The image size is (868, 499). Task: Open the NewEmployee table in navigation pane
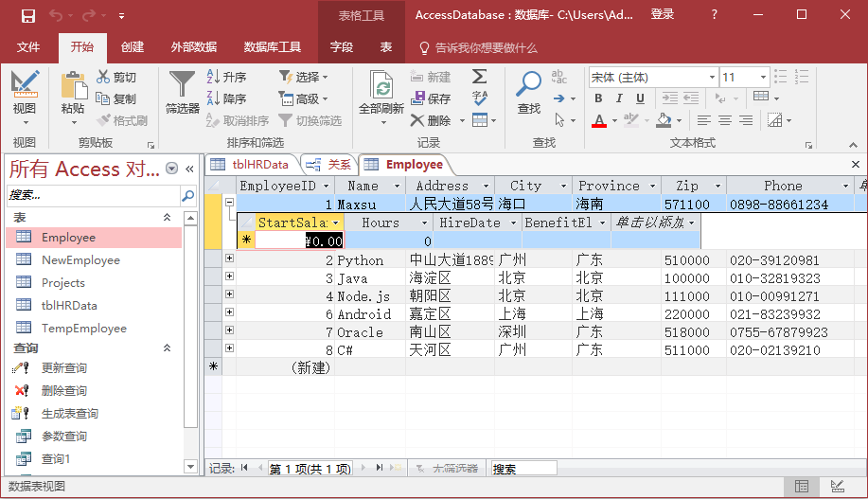[x=80, y=259]
